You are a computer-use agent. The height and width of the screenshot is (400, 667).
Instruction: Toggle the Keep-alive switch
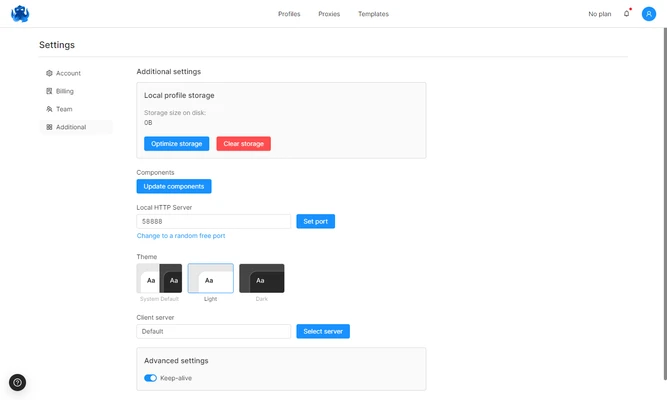click(150, 378)
